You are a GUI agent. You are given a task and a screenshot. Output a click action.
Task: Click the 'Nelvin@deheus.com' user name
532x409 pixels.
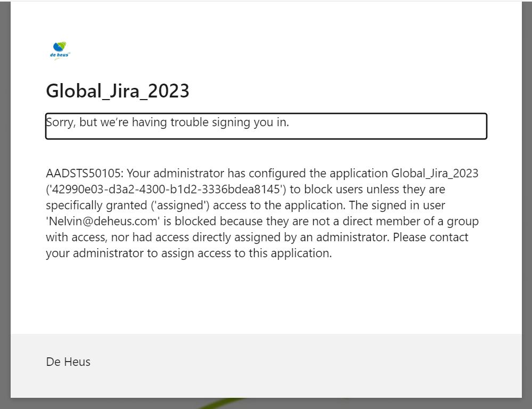coord(103,222)
